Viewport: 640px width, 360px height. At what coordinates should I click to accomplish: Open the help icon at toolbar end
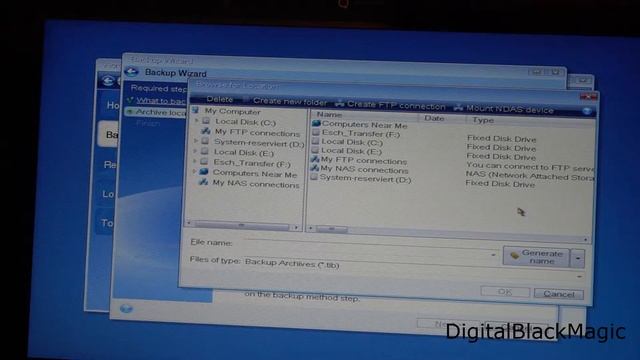pyautogui.click(x=587, y=111)
